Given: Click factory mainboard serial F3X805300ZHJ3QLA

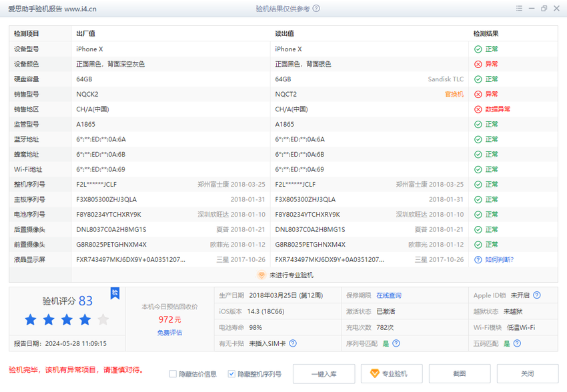Looking at the screenshot, I should click(106, 200).
